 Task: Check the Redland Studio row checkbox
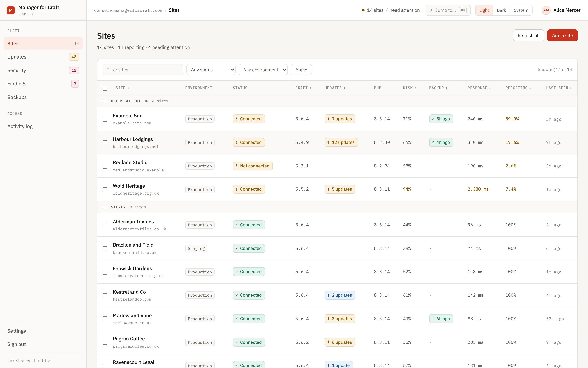coord(105,166)
